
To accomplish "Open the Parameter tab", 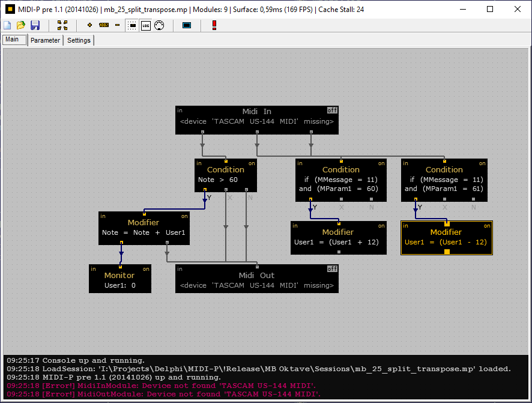I will click(45, 40).
